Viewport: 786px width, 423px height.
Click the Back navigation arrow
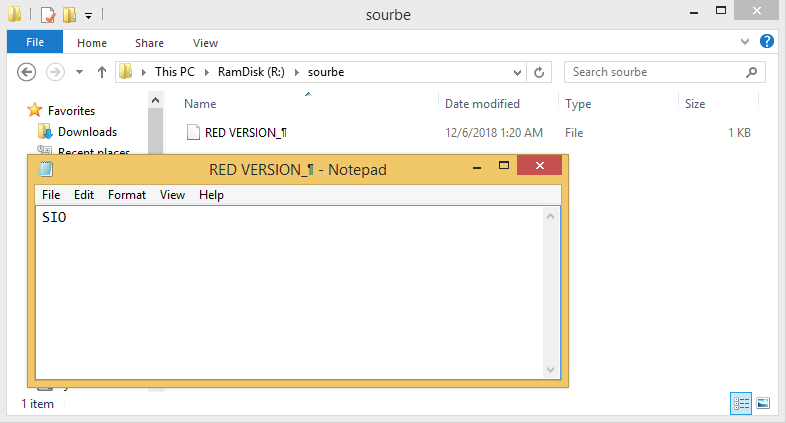coord(27,72)
